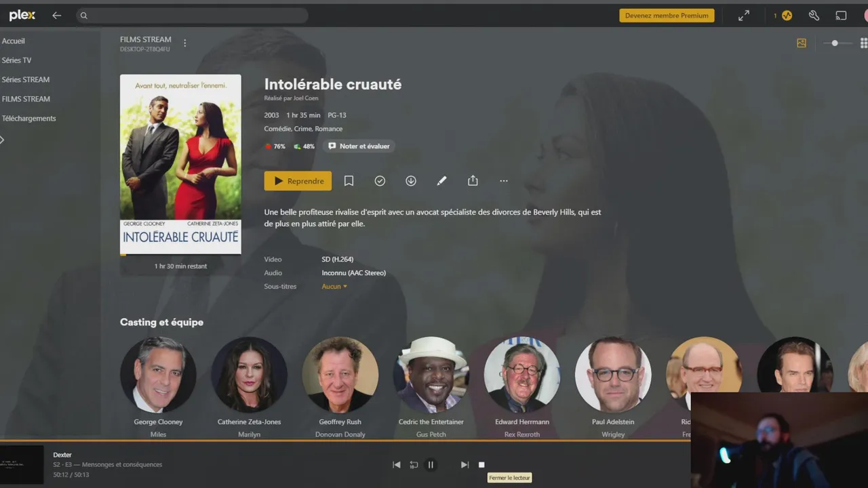
Task: Click Geoffrey Rush cast photo
Action: pos(340,375)
